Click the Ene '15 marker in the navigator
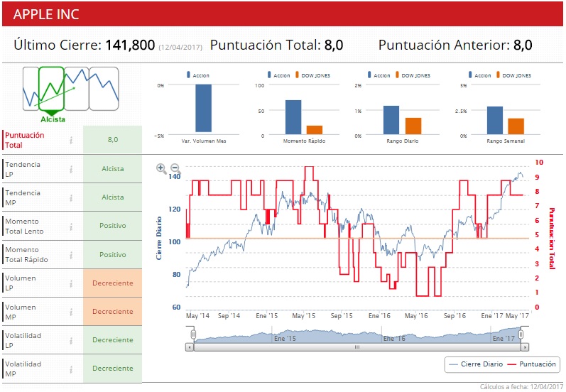This screenshot has width=566, height=392. click(x=285, y=339)
